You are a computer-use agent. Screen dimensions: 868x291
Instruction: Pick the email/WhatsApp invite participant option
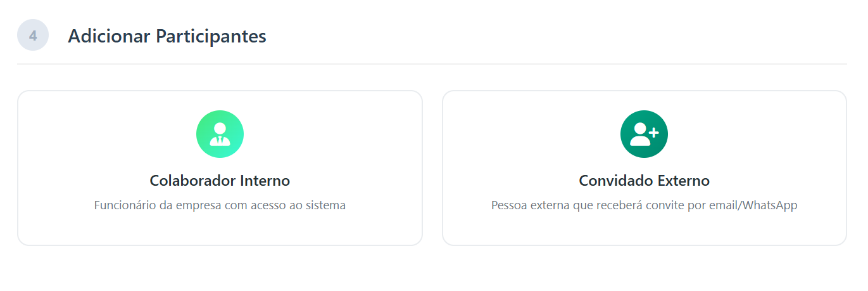click(644, 168)
